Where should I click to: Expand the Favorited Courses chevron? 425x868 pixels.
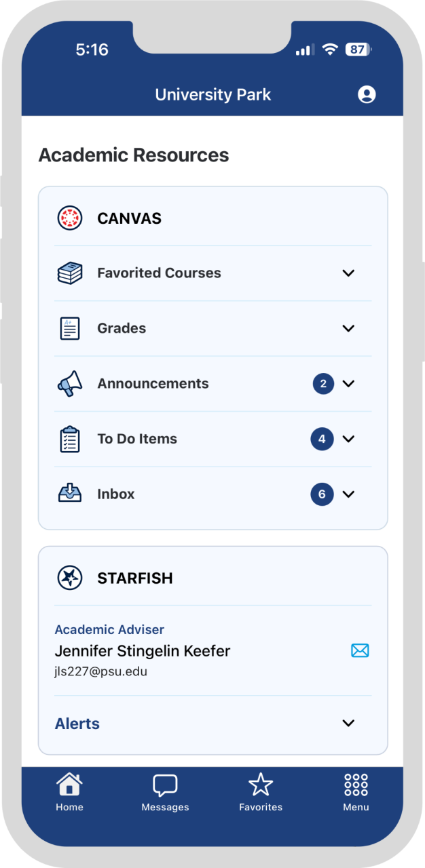(348, 273)
